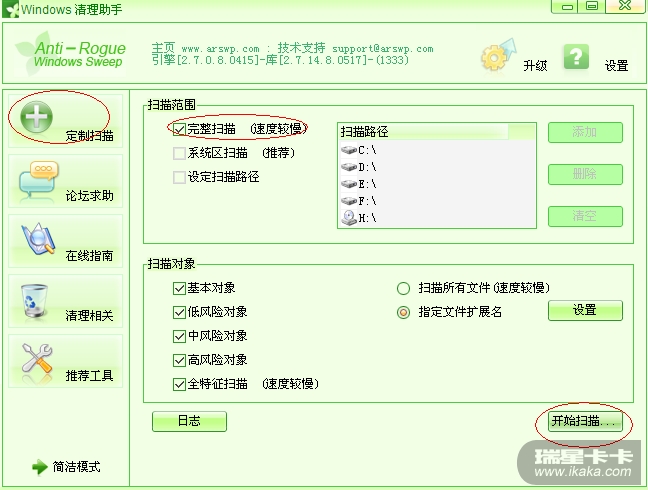Open homepage link www.arswp.com
This screenshot has width=648, height=490.
point(220,49)
